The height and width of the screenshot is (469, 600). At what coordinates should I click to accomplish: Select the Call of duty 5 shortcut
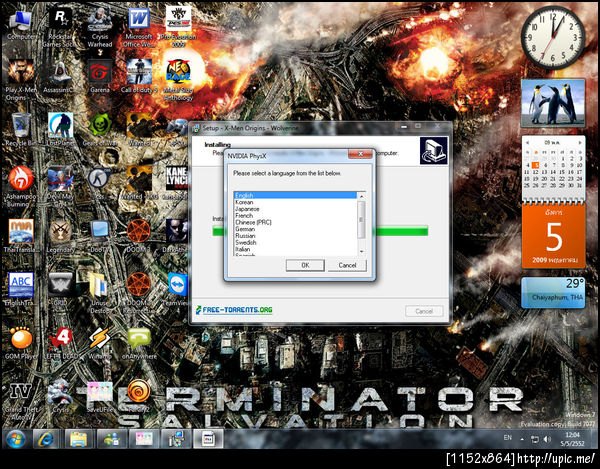pyautogui.click(x=139, y=77)
